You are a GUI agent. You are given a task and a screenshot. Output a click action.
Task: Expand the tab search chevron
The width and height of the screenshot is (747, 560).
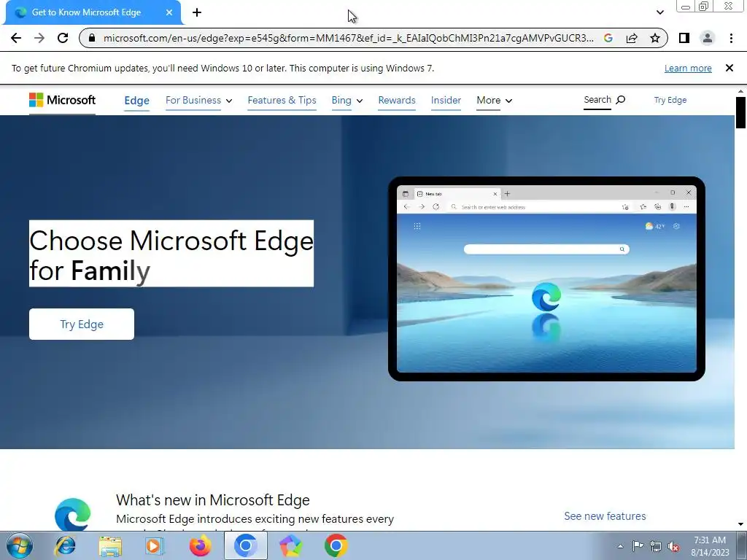(659, 12)
